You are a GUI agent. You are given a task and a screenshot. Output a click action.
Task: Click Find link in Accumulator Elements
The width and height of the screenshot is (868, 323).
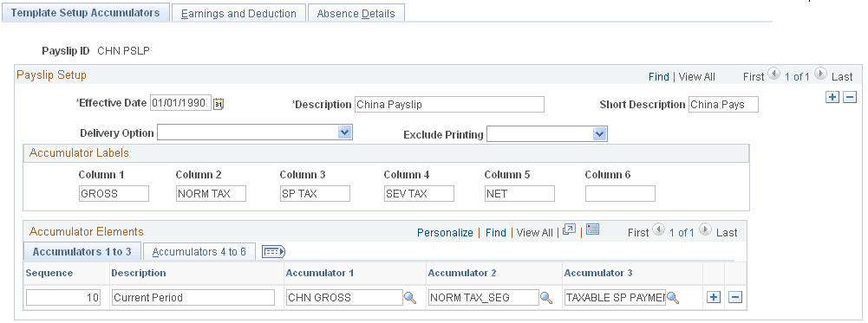click(x=496, y=233)
